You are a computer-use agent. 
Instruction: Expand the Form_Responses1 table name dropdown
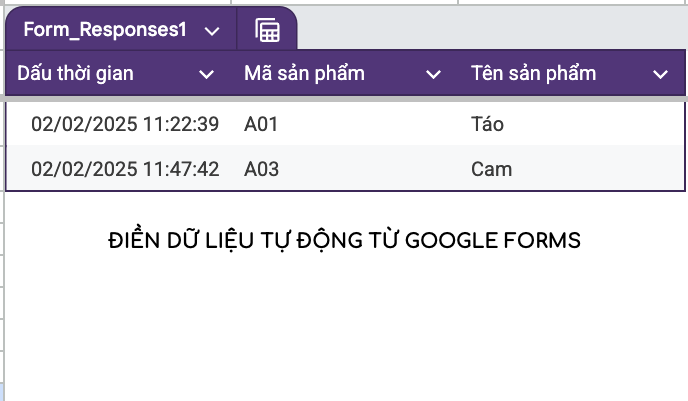tap(212, 31)
